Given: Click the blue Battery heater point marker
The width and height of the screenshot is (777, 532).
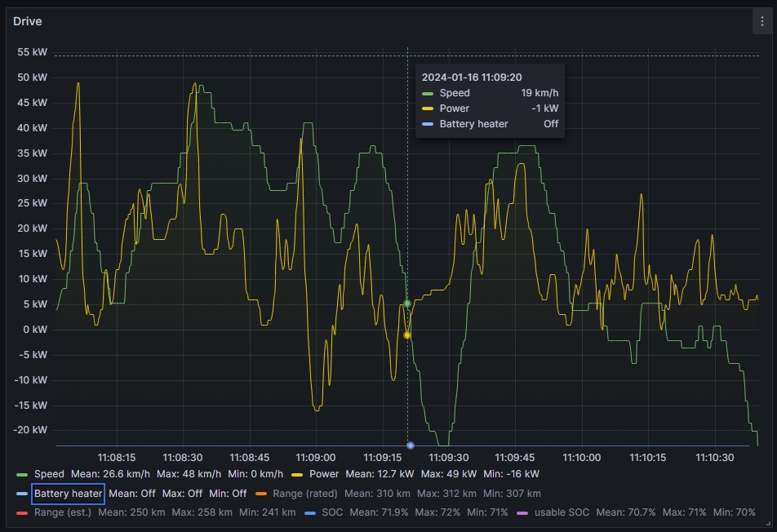Looking at the screenshot, I should click(x=411, y=446).
